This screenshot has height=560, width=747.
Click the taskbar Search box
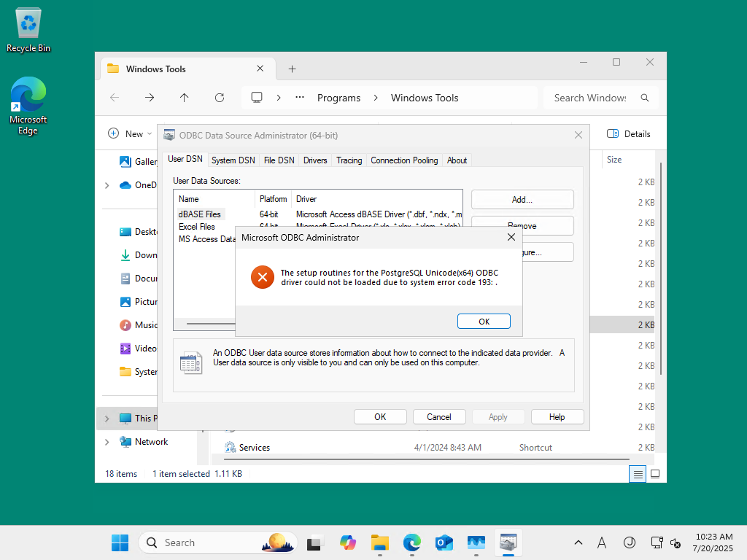[217, 542]
